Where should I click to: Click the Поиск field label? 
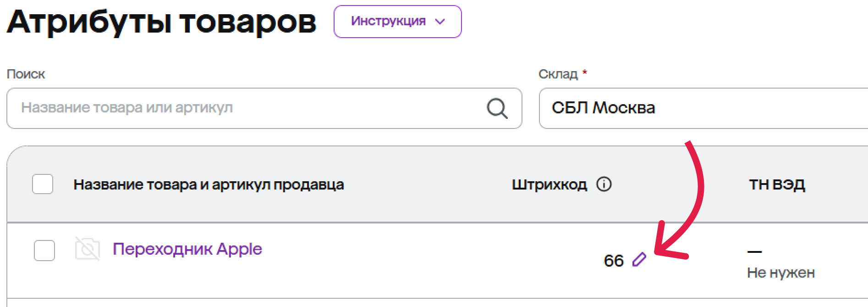tap(26, 74)
